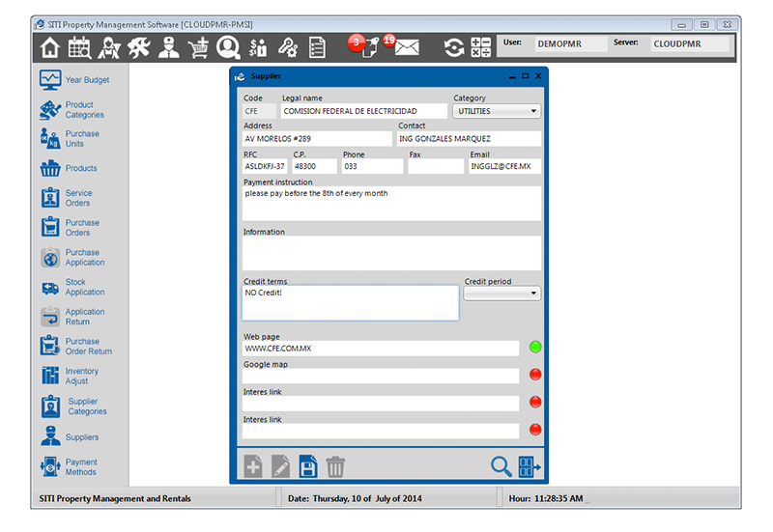
Task: Open the calculator icon in the toolbar
Action: tap(480, 47)
